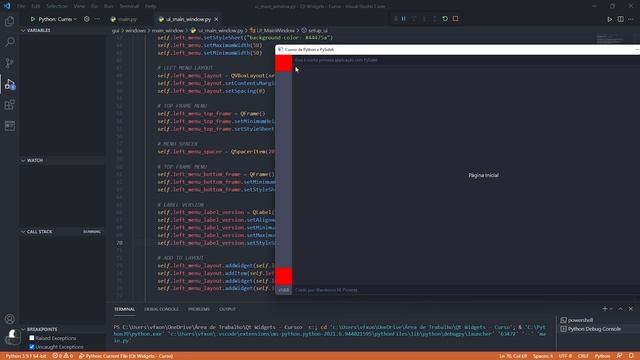The height and width of the screenshot is (360, 640).
Task: Open the Search view in the activity bar
Action: pos(9,42)
